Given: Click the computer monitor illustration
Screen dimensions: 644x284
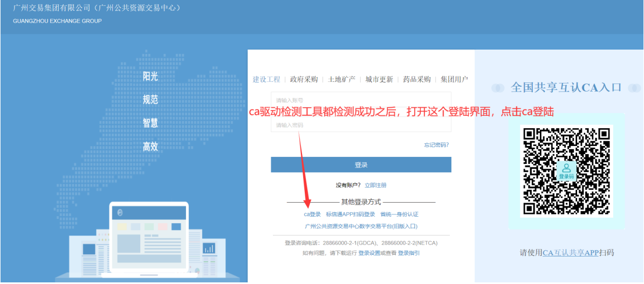Looking at the screenshot, I should 149,238.
